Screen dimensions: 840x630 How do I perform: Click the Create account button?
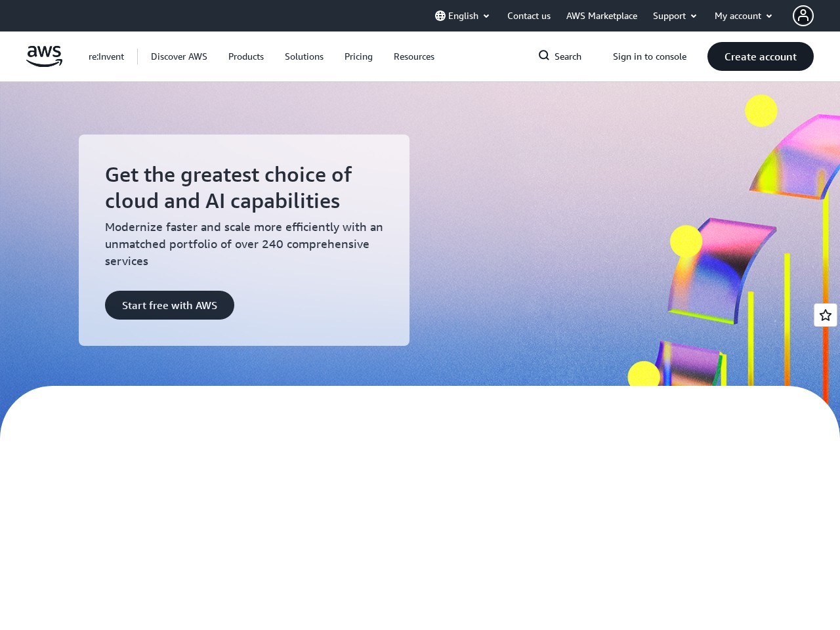pos(761,56)
